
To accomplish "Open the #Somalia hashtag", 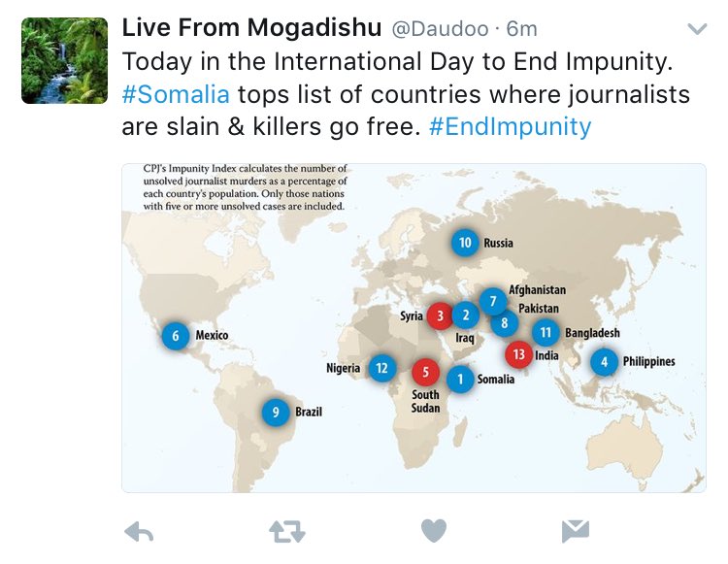I will (x=176, y=94).
